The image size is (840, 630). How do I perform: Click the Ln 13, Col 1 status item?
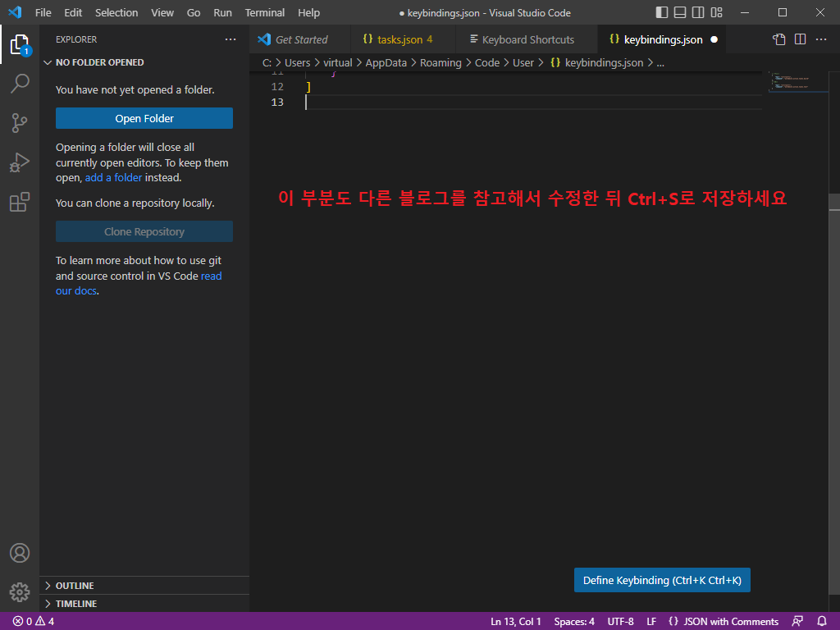click(515, 622)
